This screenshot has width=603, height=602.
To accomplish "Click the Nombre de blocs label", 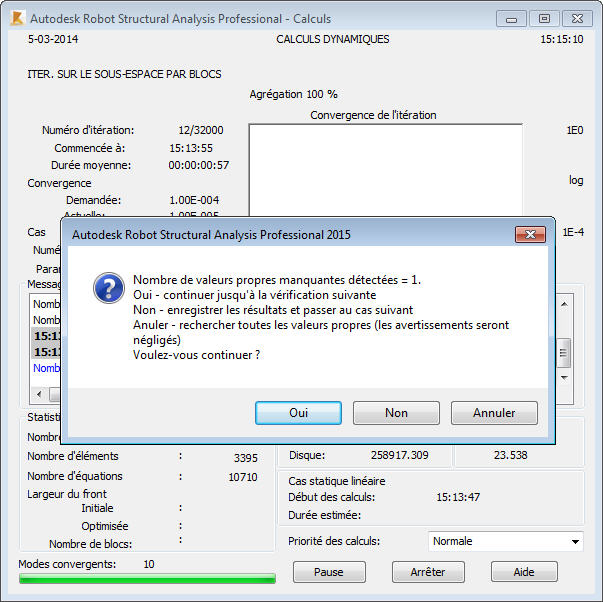I will [x=90, y=544].
